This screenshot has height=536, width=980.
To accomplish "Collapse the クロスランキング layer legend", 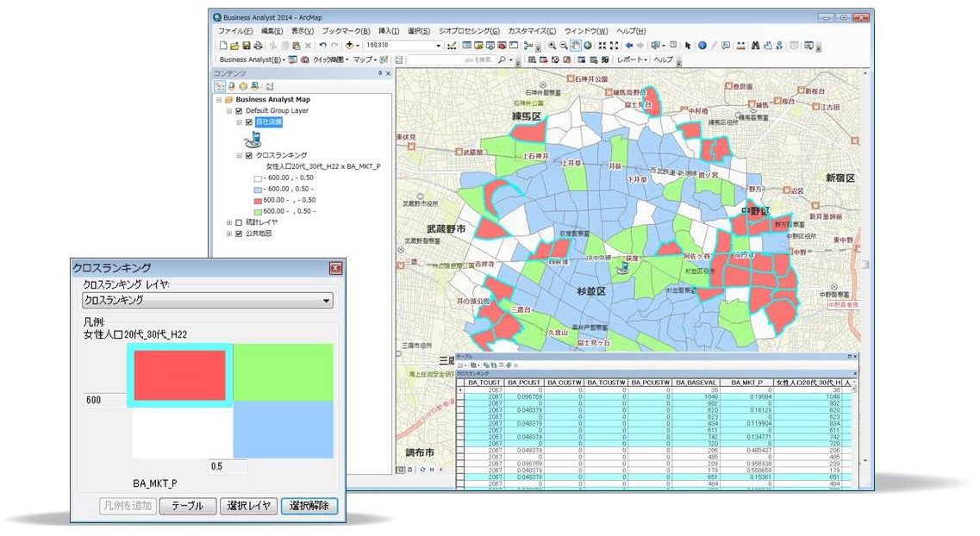I will [x=240, y=156].
